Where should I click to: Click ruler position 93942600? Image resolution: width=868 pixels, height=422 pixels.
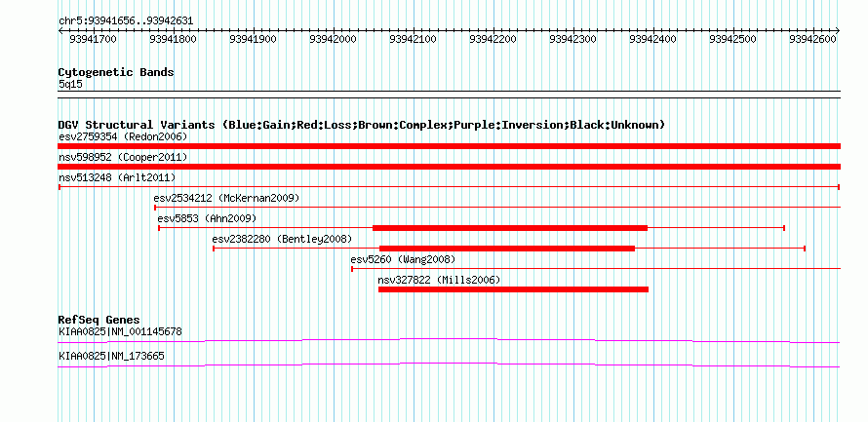813,39
